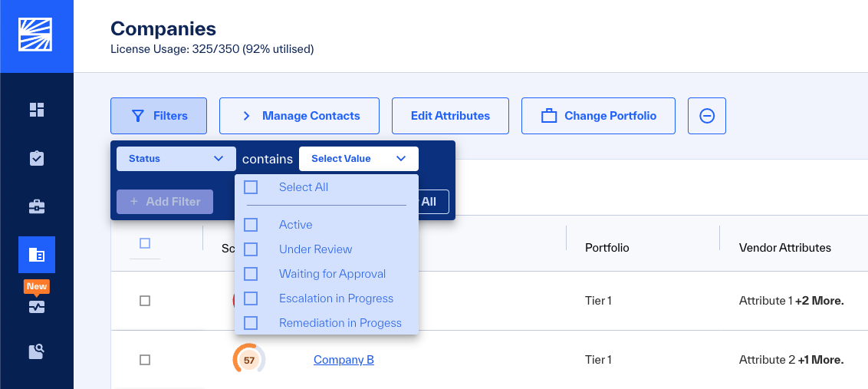Open Manage Contacts

pyautogui.click(x=300, y=116)
